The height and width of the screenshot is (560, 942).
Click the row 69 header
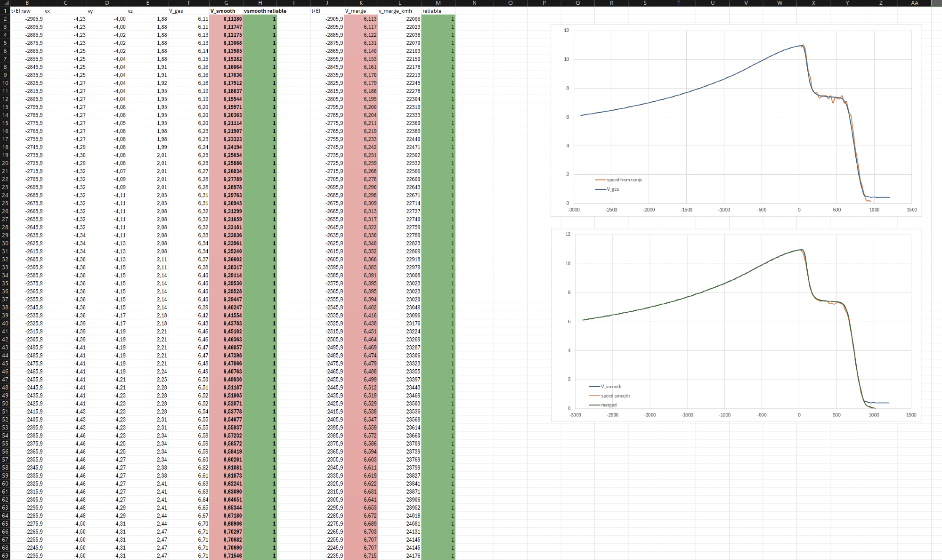coord(5,556)
